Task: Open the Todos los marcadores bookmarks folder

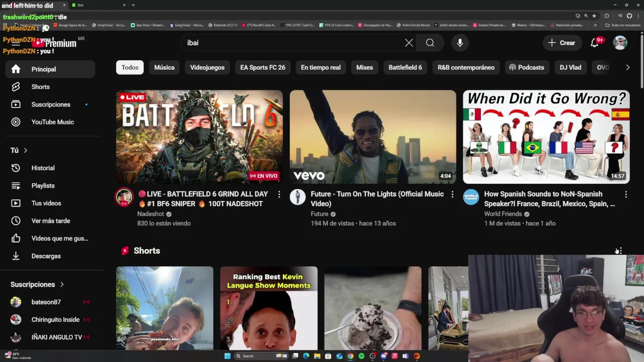Action: (623, 25)
